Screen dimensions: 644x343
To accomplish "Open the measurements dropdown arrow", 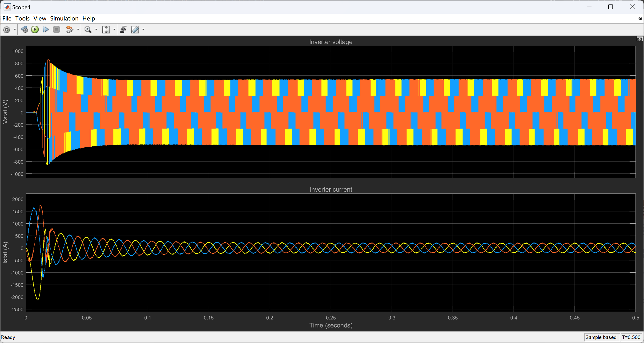I will pos(143,30).
